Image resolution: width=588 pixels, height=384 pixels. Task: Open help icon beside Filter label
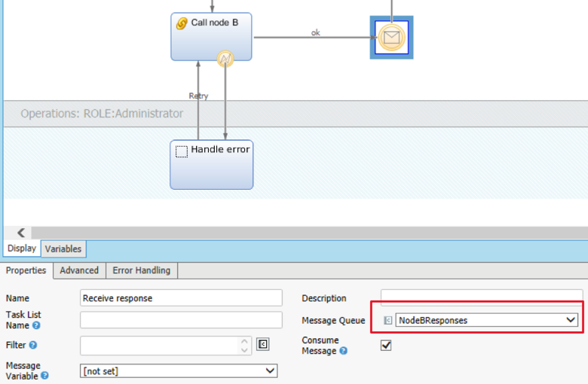32,346
